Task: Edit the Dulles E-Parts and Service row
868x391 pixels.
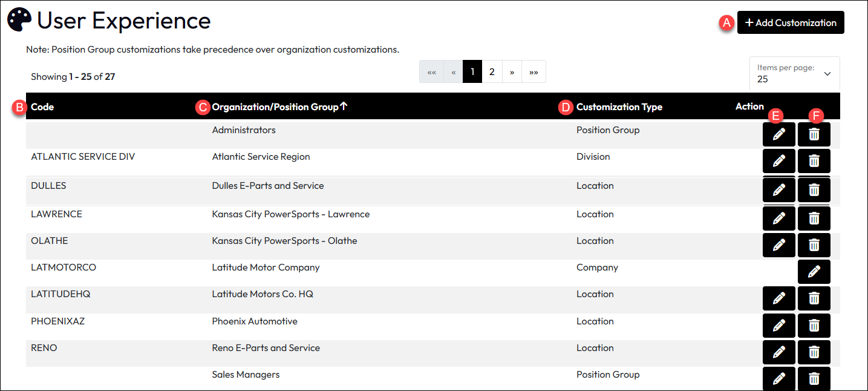Action: (x=779, y=190)
